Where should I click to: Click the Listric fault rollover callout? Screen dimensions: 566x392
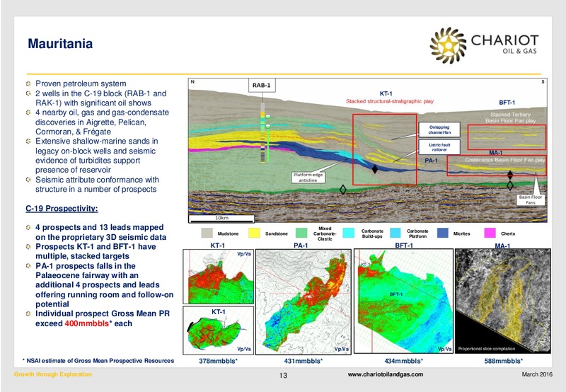439,147
